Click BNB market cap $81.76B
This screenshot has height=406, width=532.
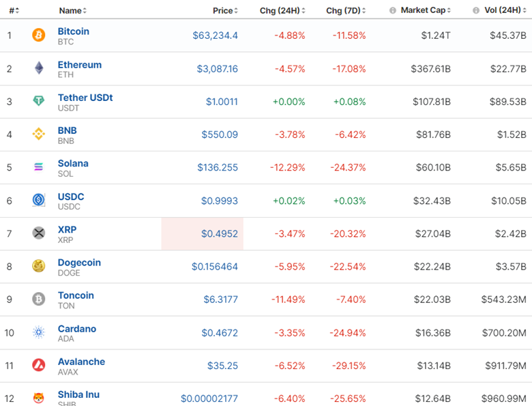[x=434, y=134]
